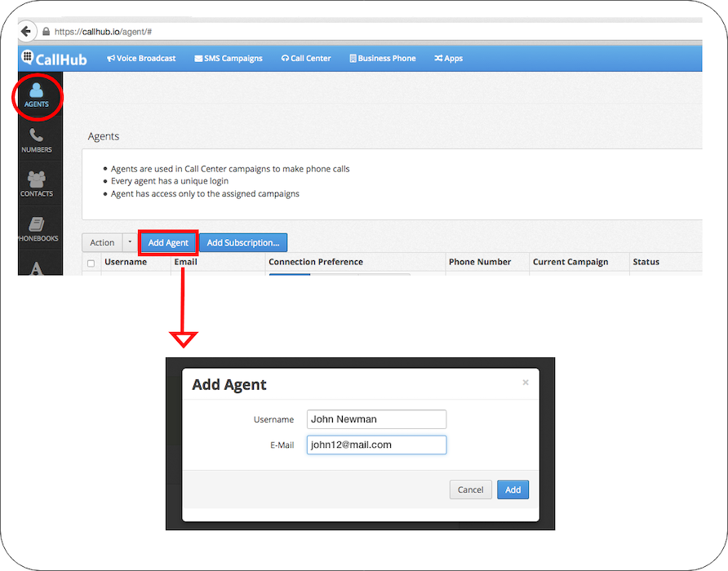Click Add in Add Agent dialog

coord(513,489)
